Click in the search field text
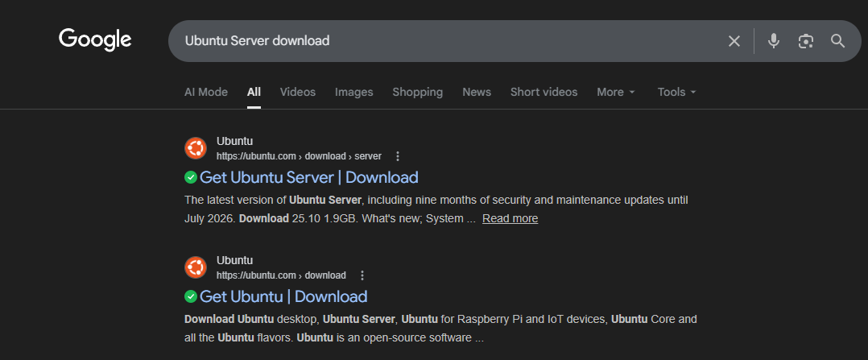The image size is (868, 360). click(x=257, y=40)
